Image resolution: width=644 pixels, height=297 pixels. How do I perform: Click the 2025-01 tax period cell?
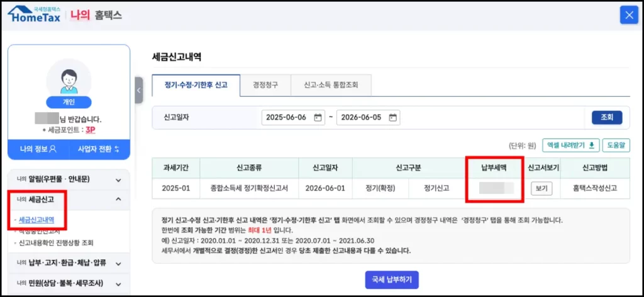[176, 189]
